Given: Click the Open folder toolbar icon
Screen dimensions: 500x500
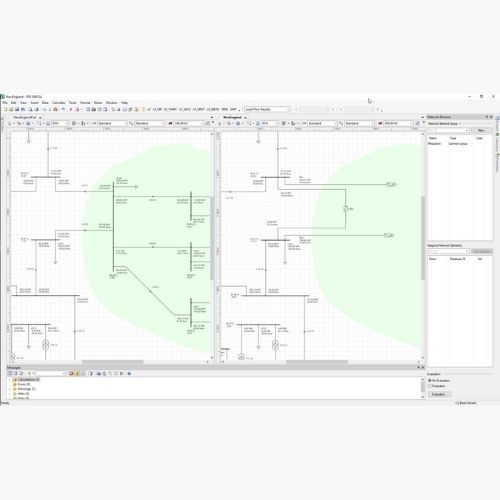Looking at the screenshot, I should point(11,109).
